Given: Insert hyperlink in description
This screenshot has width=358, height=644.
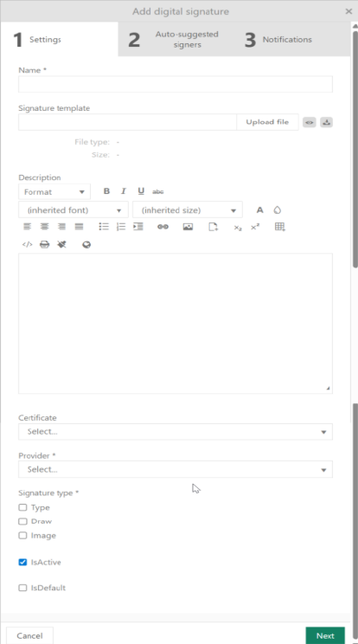Looking at the screenshot, I should 163,226.
